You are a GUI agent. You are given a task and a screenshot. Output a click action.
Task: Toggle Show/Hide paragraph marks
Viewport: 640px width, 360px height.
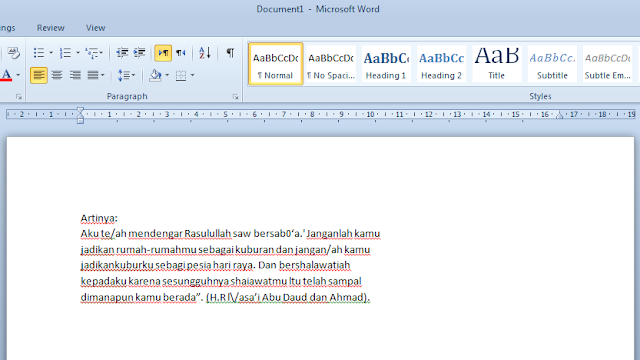(230, 53)
